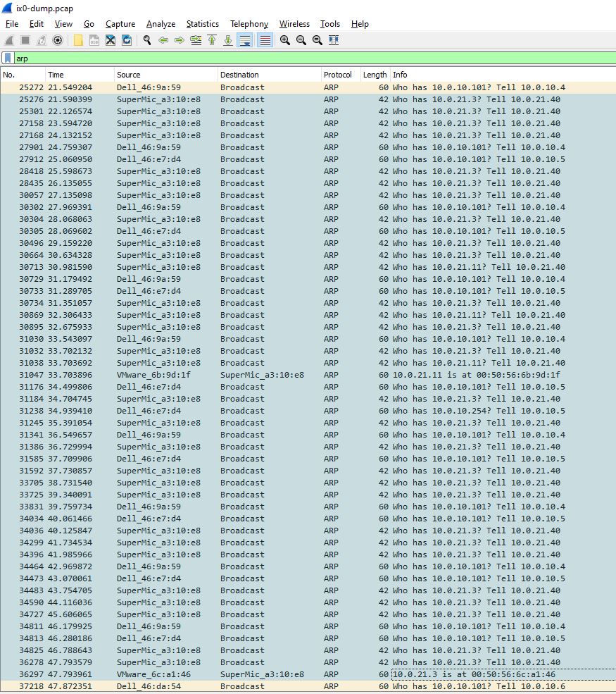The width and height of the screenshot is (616, 694).
Task: Open the File menu
Action: click(x=12, y=24)
